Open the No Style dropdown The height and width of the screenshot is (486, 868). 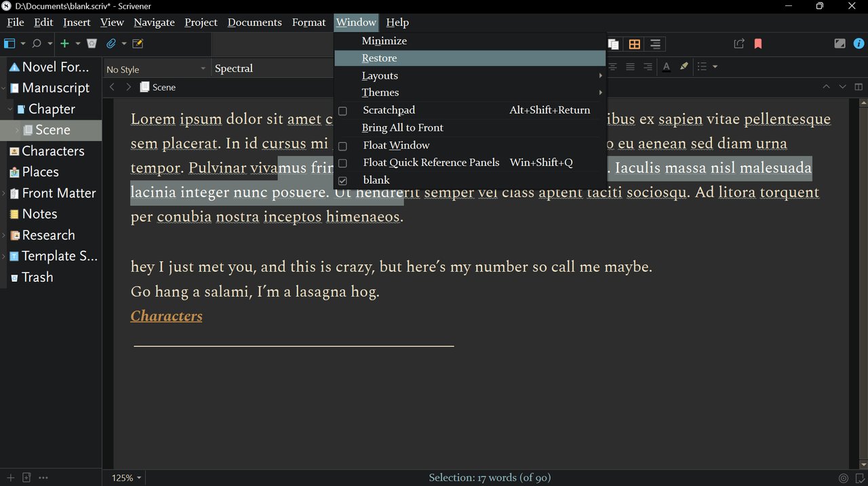click(156, 68)
